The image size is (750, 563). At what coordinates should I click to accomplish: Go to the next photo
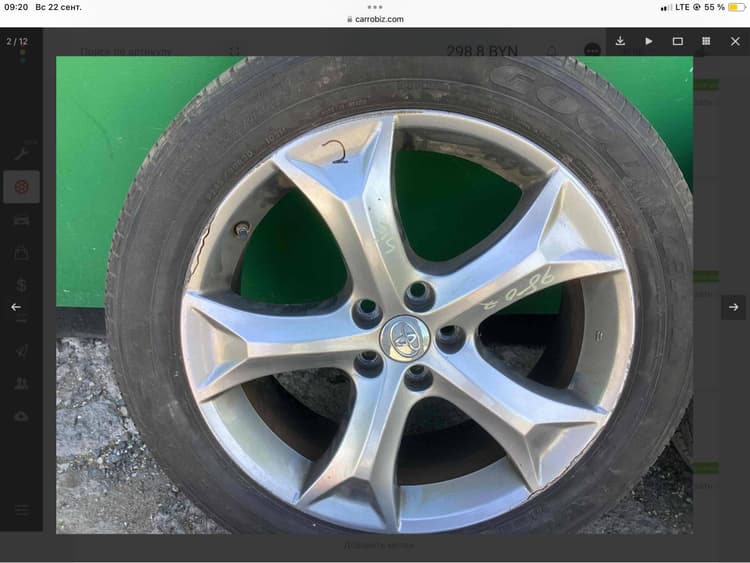pyautogui.click(x=733, y=307)
